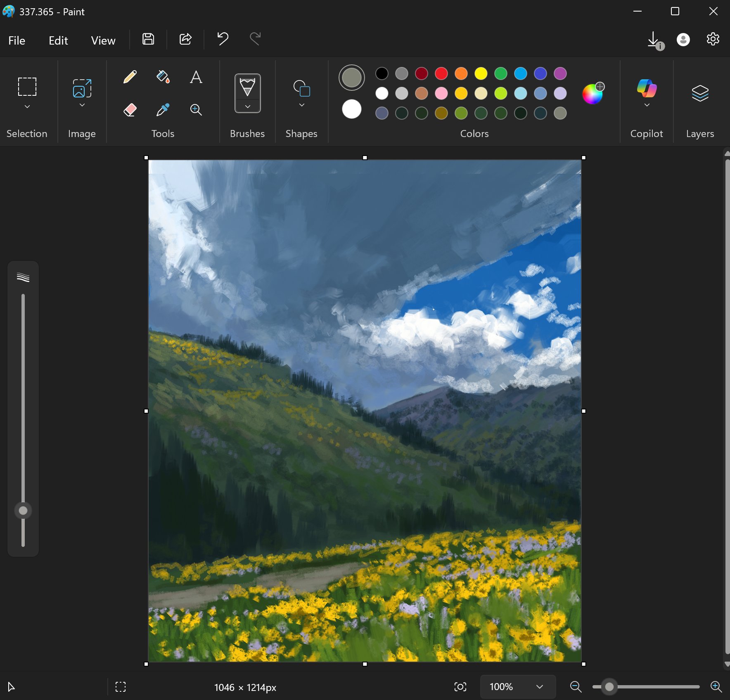Viewport: 730px width, 700px height.
Task: Click the brush size icon above slider
Action: point(23,277)
